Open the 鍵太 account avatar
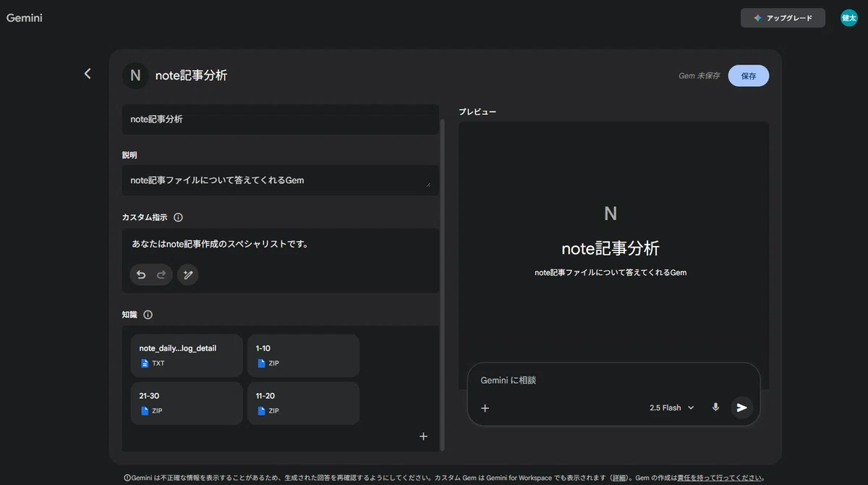 (849, 18)
